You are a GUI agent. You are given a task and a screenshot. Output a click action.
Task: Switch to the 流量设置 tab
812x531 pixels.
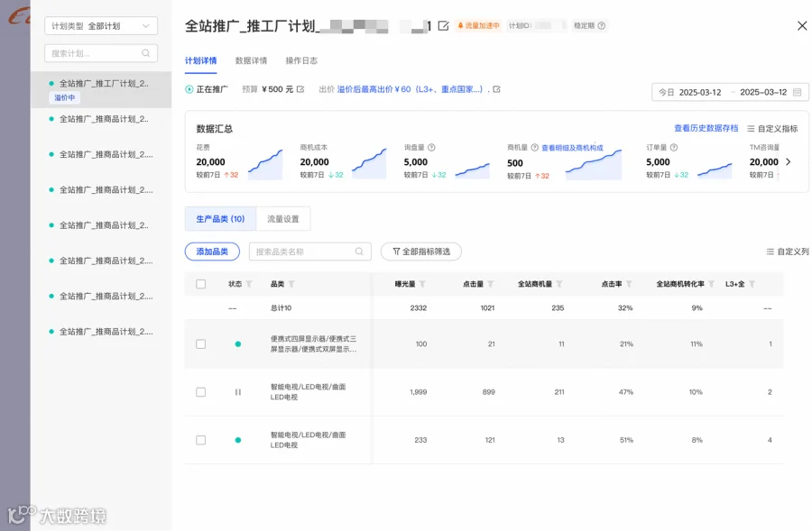coord(283,219)
